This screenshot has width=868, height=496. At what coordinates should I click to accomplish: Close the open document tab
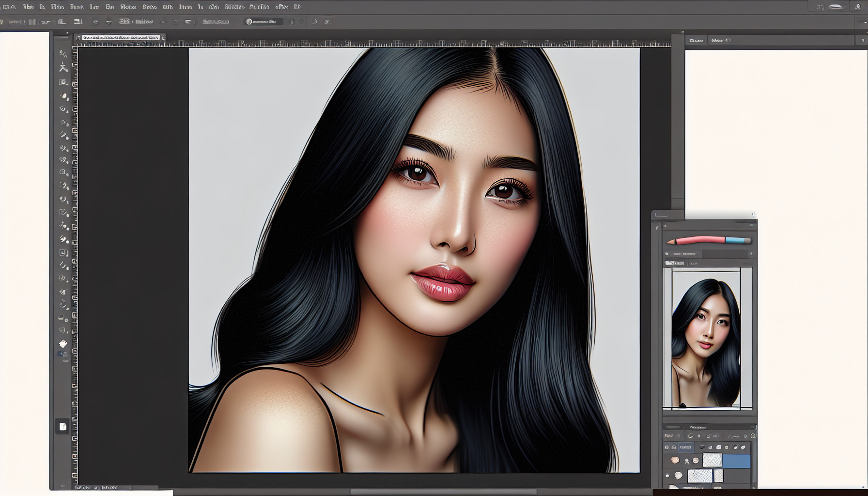tap(163, 37)
